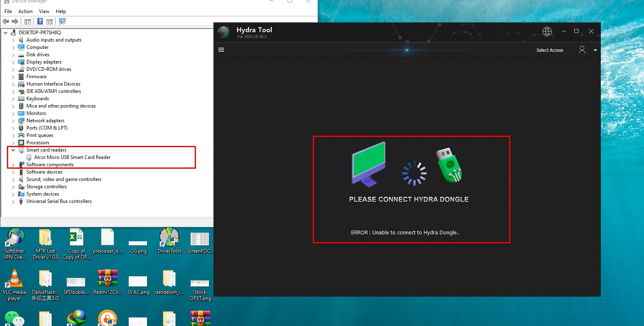
Task: Select the Internet Download Manager desktop shortcut
Action: pyautogui.click(x=76, y=318)
